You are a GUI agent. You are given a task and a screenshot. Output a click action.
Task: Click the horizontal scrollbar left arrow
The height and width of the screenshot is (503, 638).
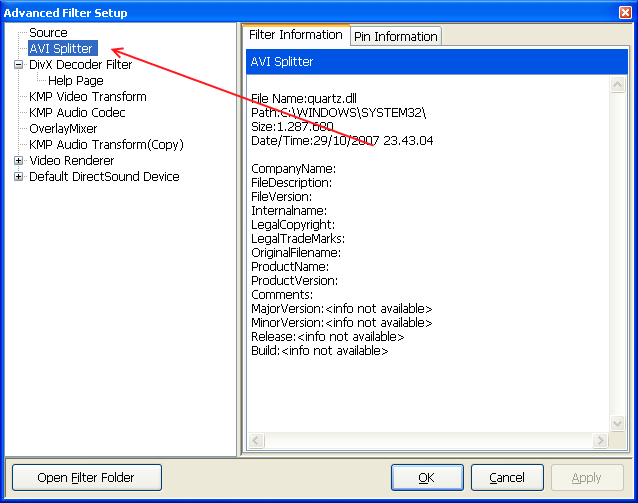click(x=256, y=440)
